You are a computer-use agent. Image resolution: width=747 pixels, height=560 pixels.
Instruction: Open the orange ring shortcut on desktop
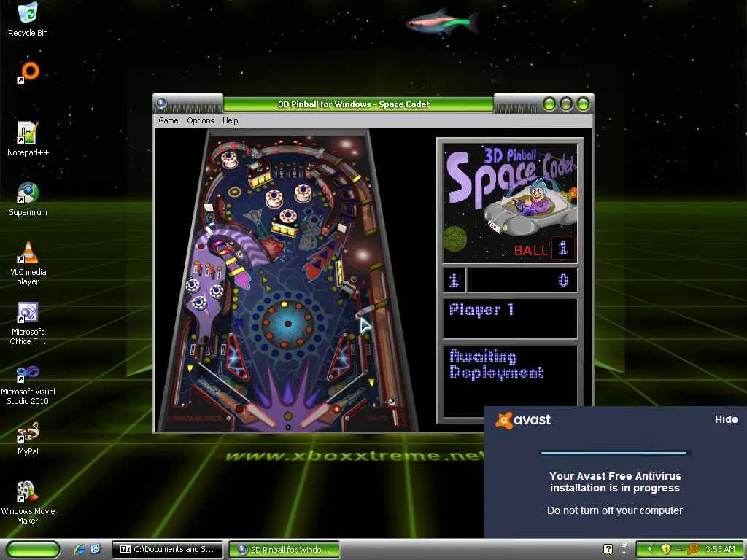click(x=28, y=72)
